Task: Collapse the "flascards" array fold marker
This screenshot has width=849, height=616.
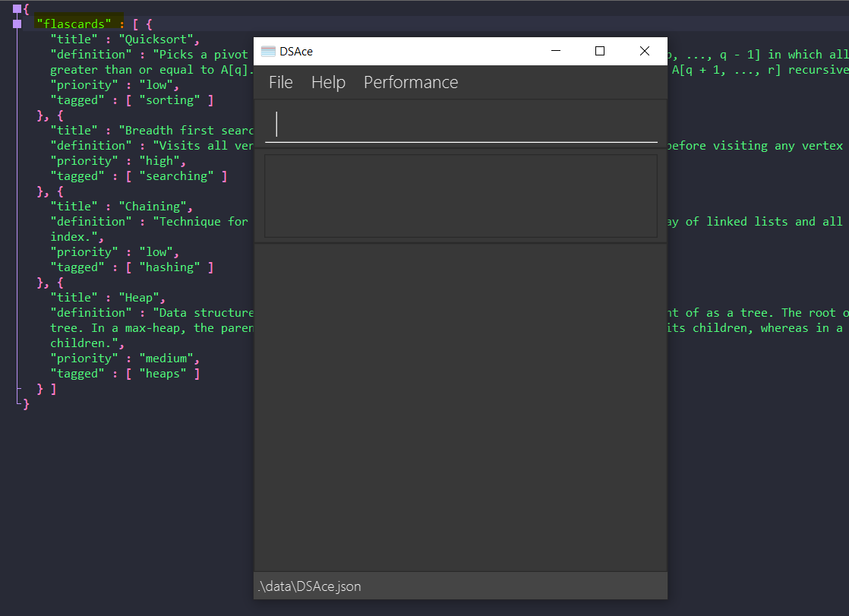Action: (17, 24)
